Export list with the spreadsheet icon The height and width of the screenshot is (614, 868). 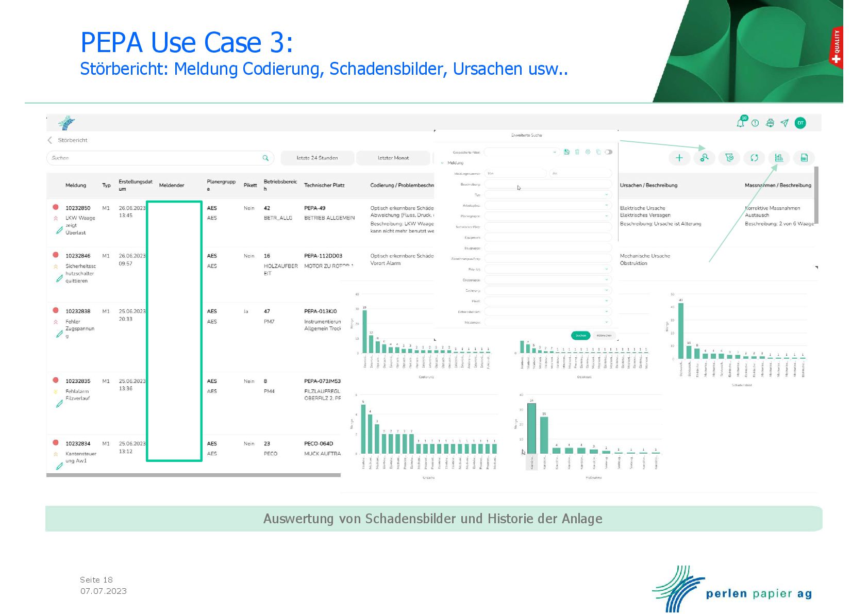pyautogui.click(x=804, y=158)
